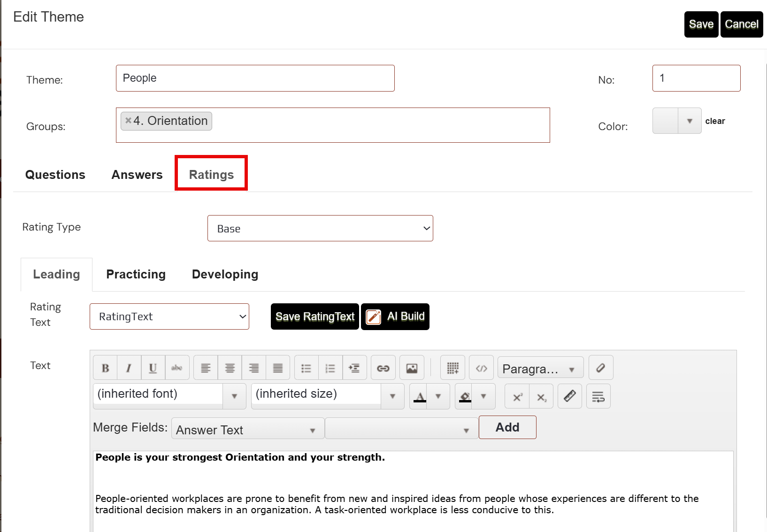Open the Paragraph format dropdown
The width and height of the screenshot is (767, 532).
pos(541,368)
